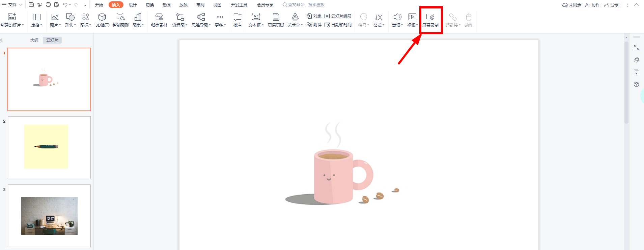This screenshot has width=644, height=250.
Task: Collapse the ribbon with the top-right chevron
Action: click(x=637, y=5)
